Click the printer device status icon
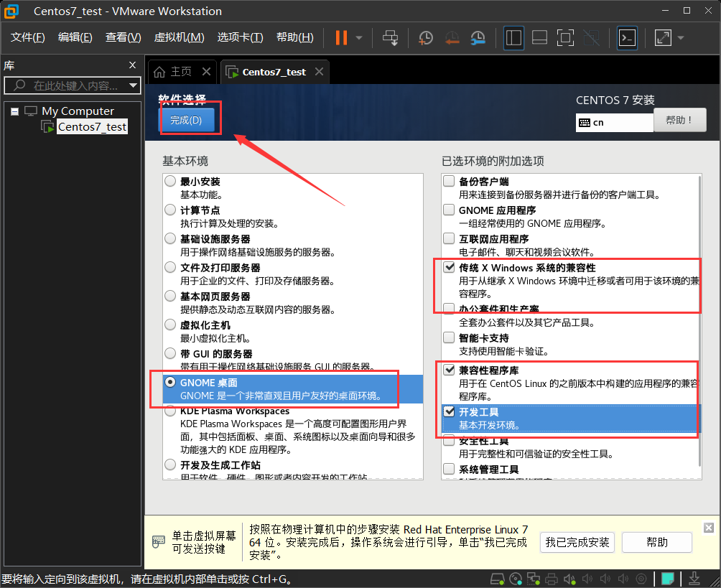The image size is (721, 588). [x=552, y=579]
